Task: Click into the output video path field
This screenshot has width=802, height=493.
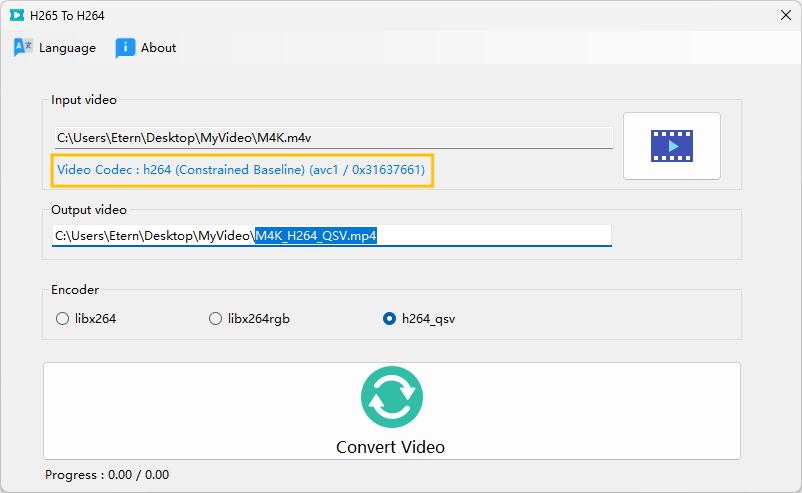Action: [331, 236]
